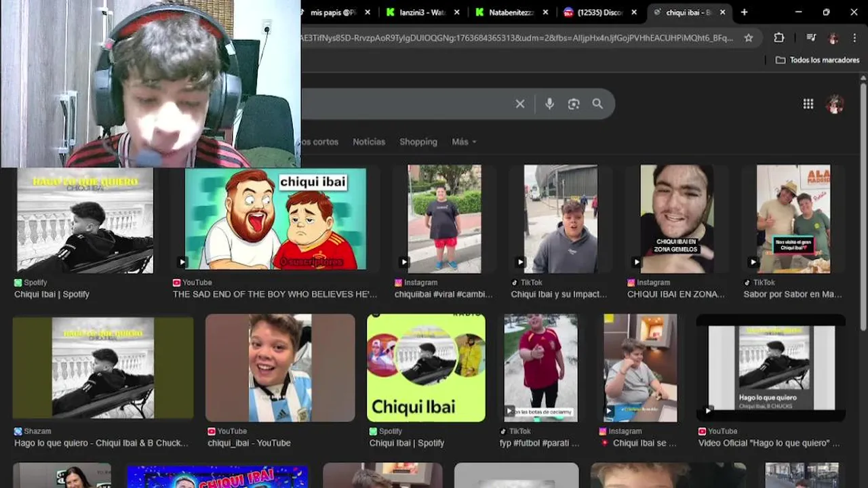Open the colorful 'CHIQUI IBAI' banner thumbnail at bottom
The image size is (868, 488).
[218, 476]
